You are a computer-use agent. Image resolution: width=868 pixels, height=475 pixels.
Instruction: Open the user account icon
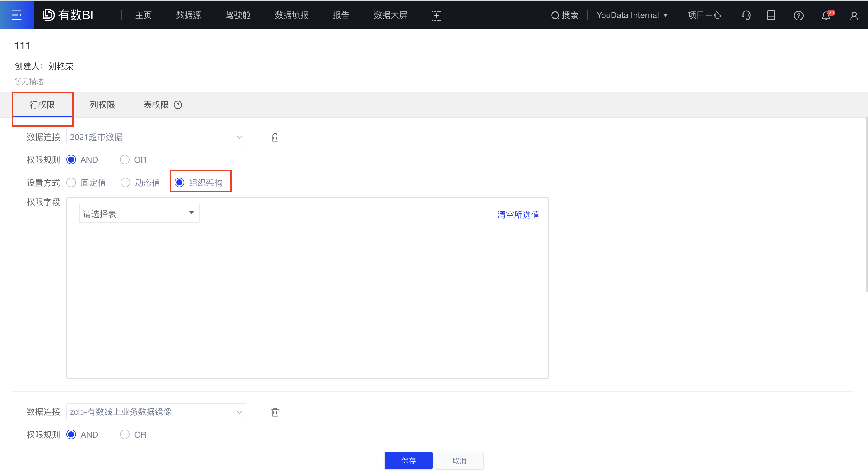click(854, 15)
